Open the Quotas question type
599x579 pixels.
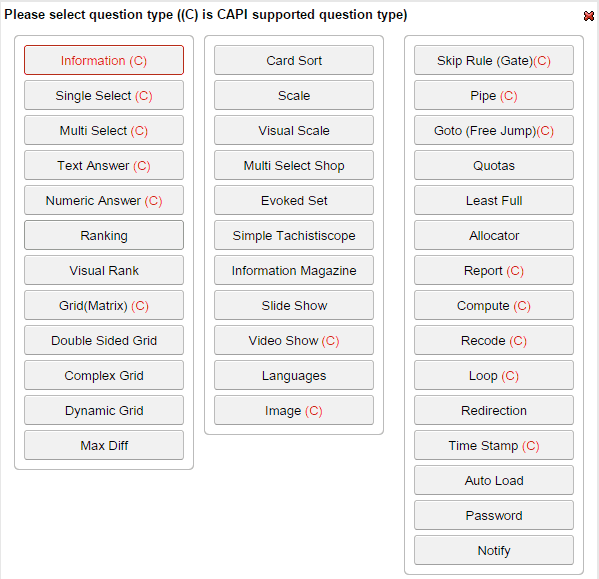(494, 165)
